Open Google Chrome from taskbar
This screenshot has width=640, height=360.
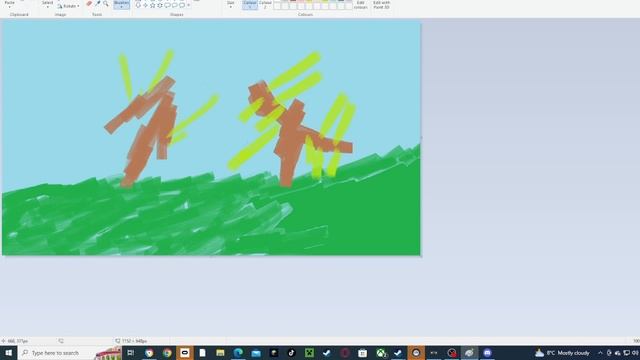[167, 353]
